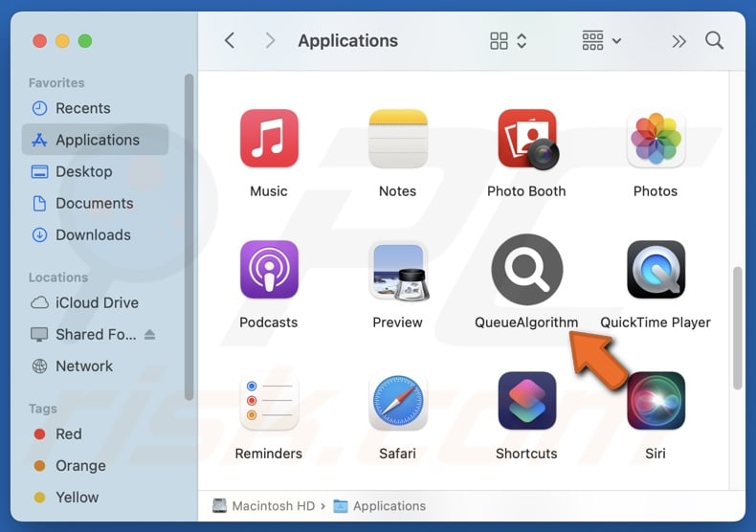Click the Favorites section header
Screen dimensions: 756x532
click(x=56, y=83)
